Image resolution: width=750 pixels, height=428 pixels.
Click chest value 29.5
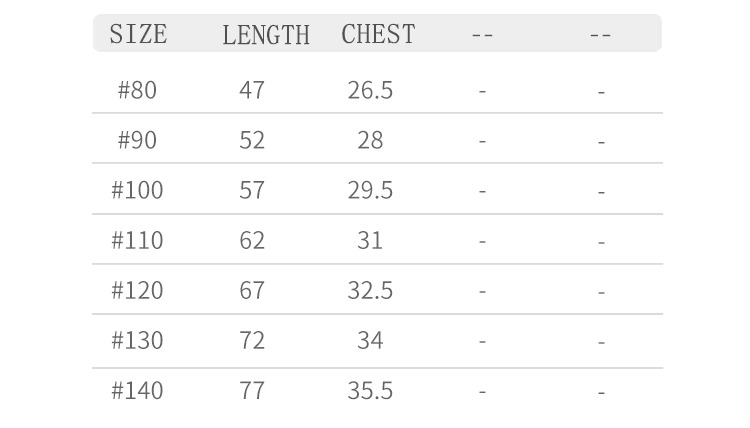click(x=370, y=190)
